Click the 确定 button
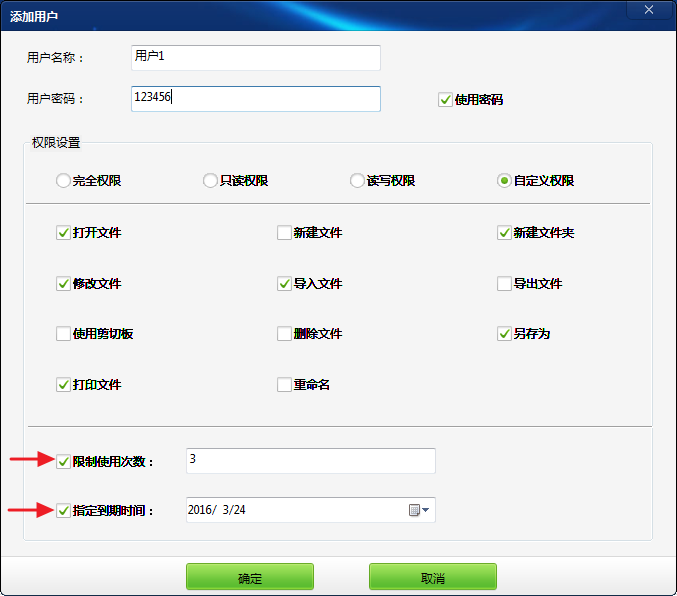Viewport: 677px width, 596px height. (x=249, y=578)
